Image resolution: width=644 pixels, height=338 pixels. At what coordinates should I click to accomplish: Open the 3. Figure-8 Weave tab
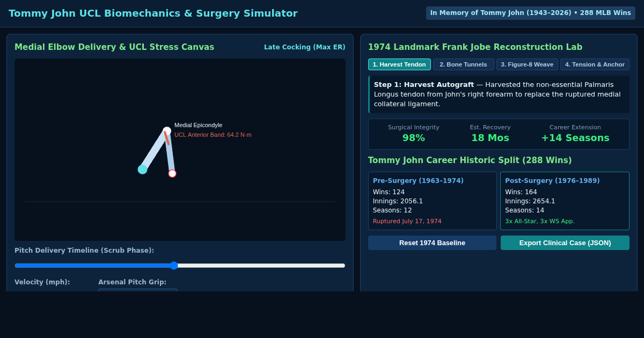point(527,64)
